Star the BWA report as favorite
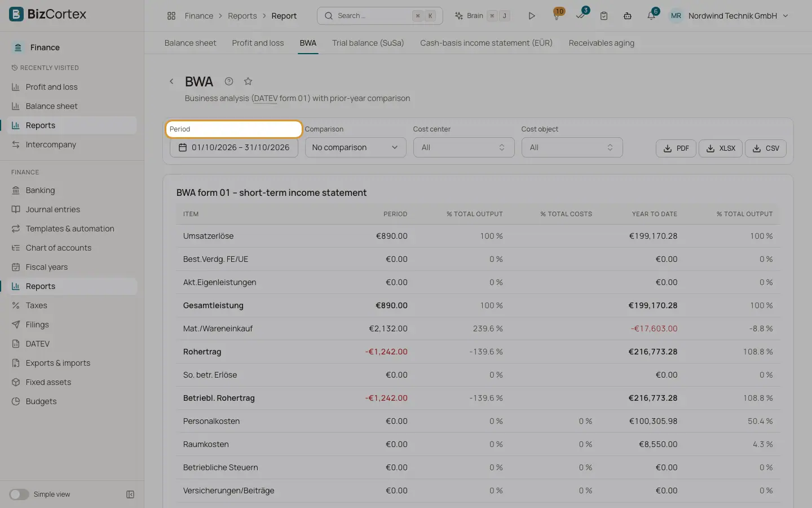This screenshot has height=508, width=812. pyautogui.click(x=248, y=81)
